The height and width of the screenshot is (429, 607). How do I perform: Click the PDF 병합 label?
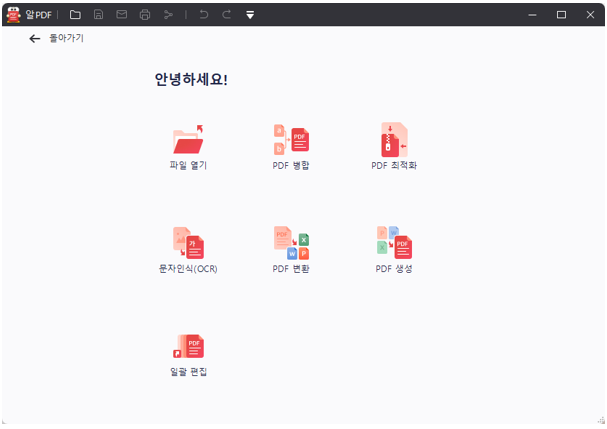click(291, 165)
